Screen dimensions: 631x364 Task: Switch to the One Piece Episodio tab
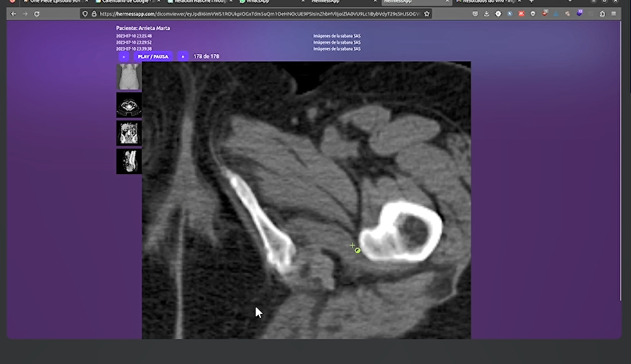54,1
